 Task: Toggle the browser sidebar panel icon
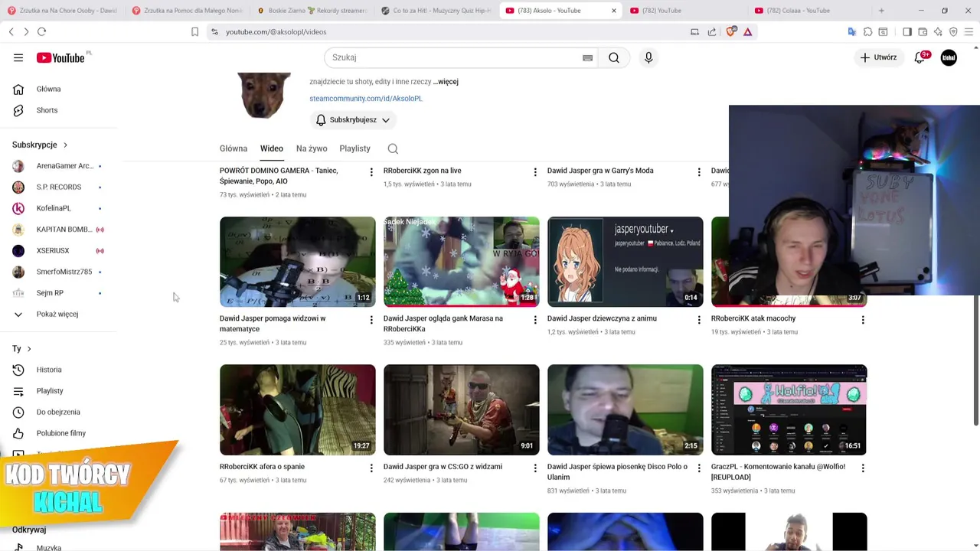906,31
